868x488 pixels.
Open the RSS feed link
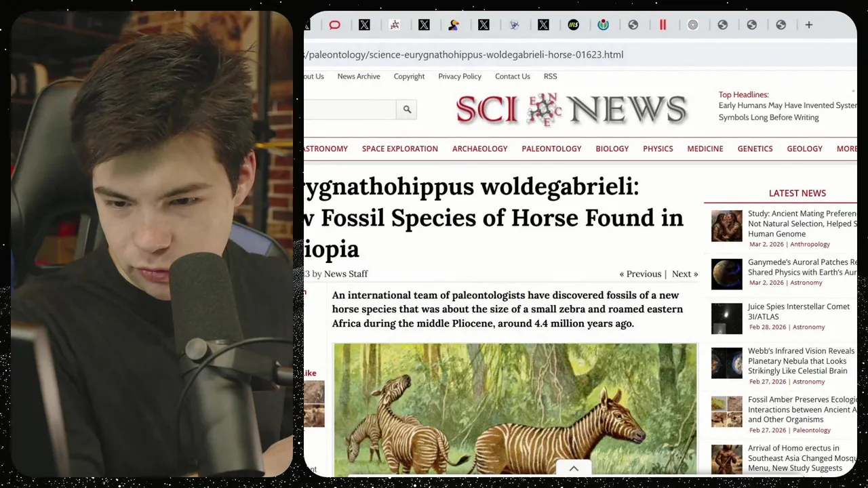pyautogui.click(x=550, y=77)
